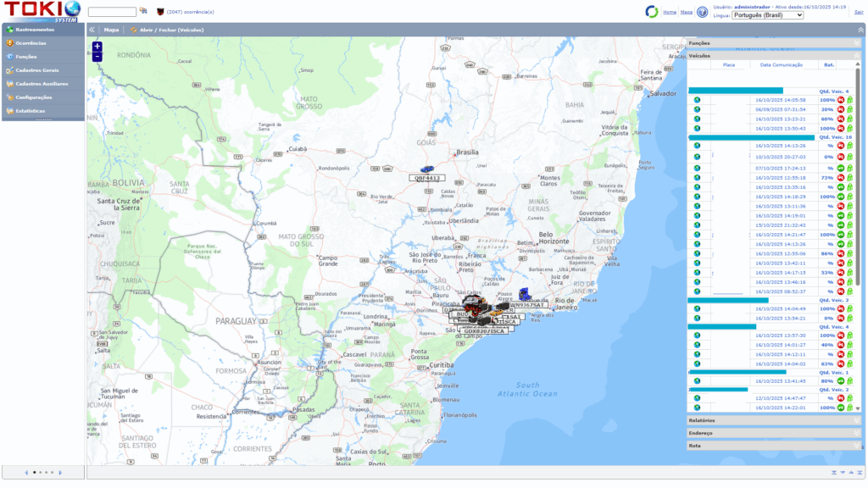Open the Ocorrências sidebar menu

[x=31, y=43]
